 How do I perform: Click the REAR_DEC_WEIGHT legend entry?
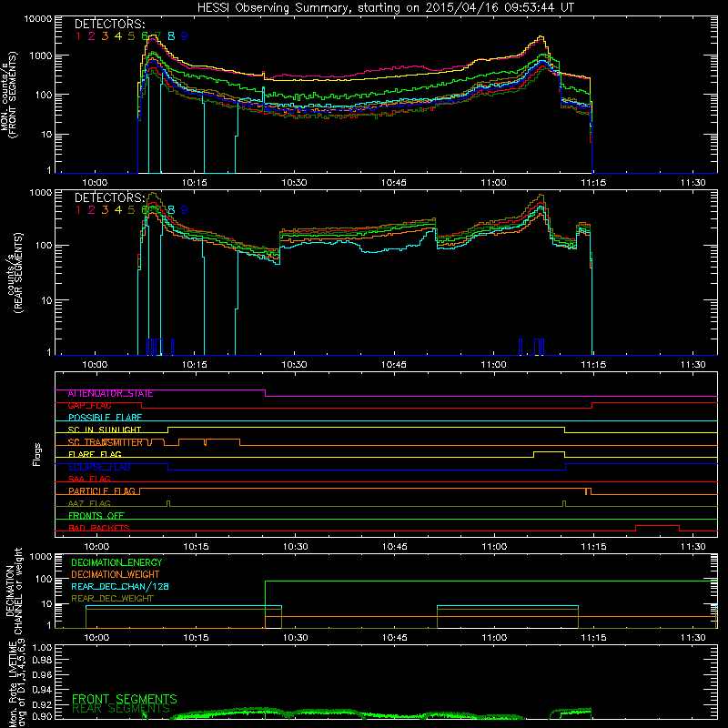(x=112, y=599)
